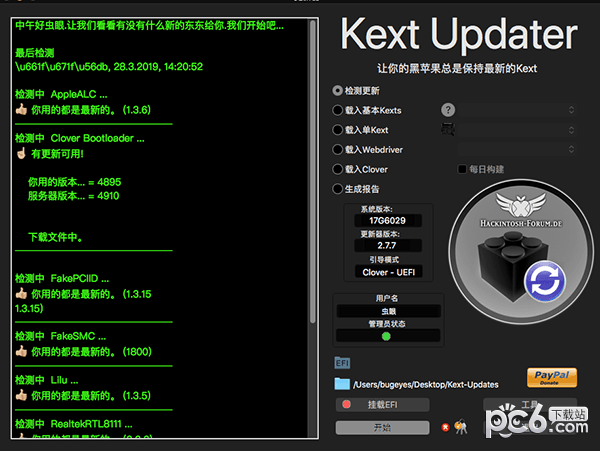
Task: Click the 检测中 FakePCIID log line
Action: coord(62,278)
